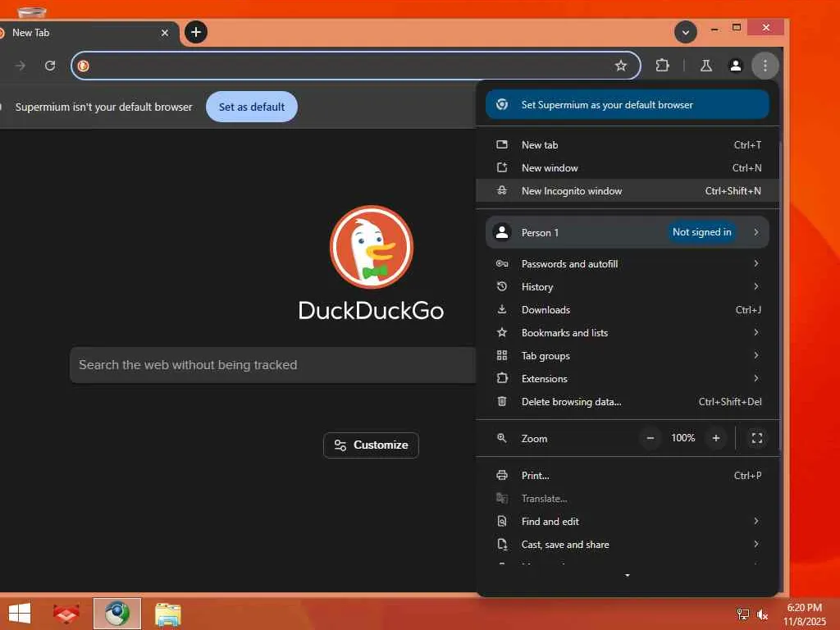Viewport: 840px width, 630px height.
Task: Click the Zoom magnifier icon
Action: 502,438
